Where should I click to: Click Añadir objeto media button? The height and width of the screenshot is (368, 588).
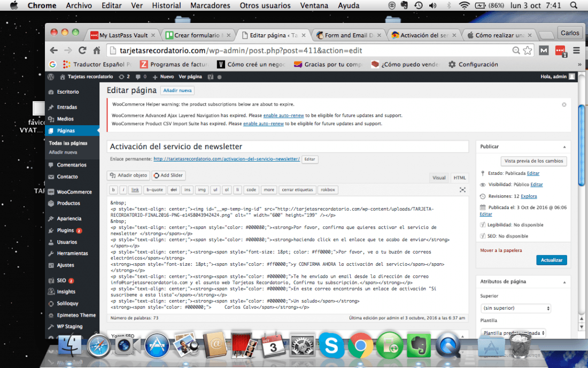[129, 175]
